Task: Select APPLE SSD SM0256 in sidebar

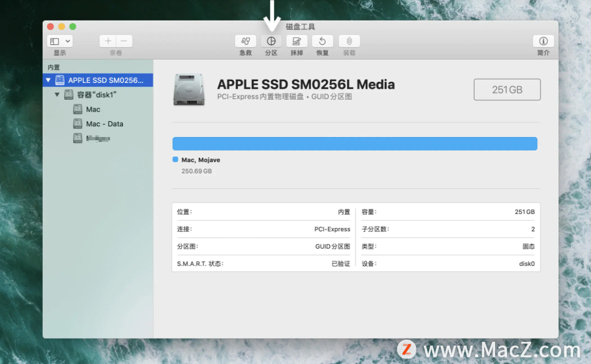Action: 98,80
